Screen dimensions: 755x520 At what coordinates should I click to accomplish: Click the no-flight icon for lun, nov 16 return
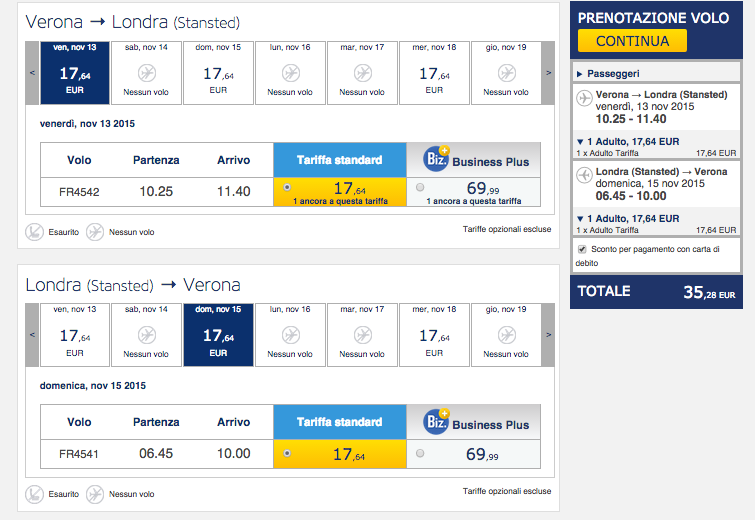(x=290, y=336)
